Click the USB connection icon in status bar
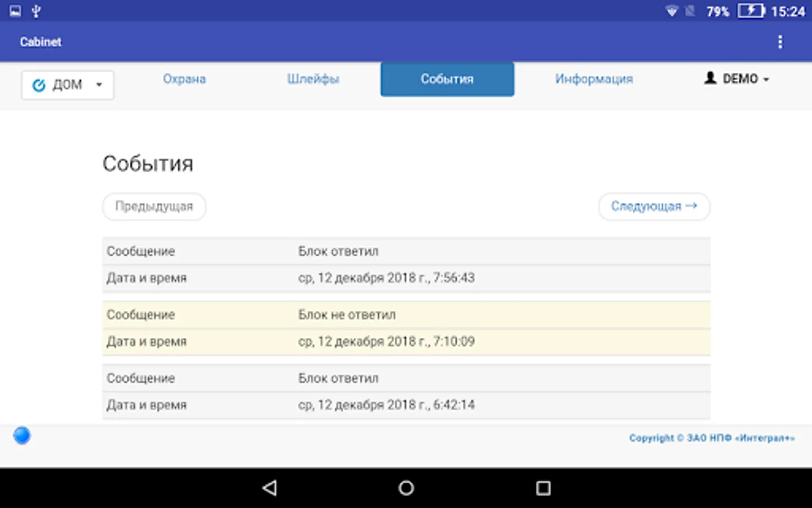The height and width of the screenshot is (508, 812). [36, 11]
